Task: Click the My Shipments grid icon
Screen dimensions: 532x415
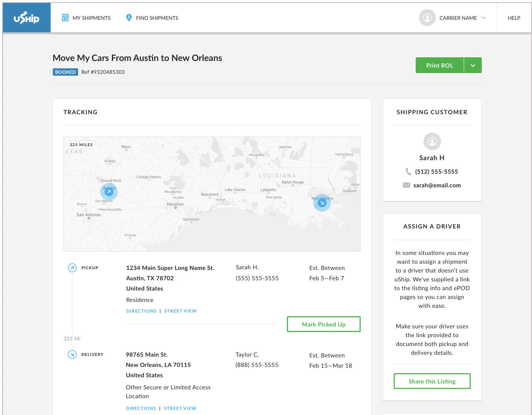Action: tap(65, 18)
